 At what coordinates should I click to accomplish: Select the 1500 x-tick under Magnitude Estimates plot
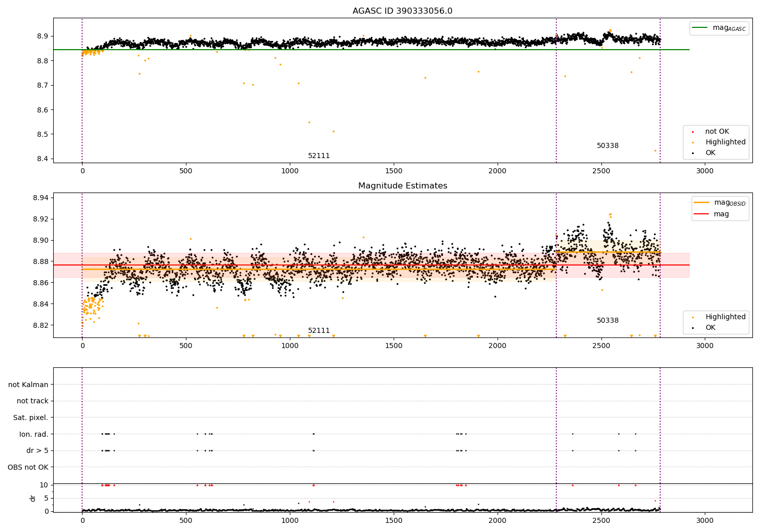(394, 346)
